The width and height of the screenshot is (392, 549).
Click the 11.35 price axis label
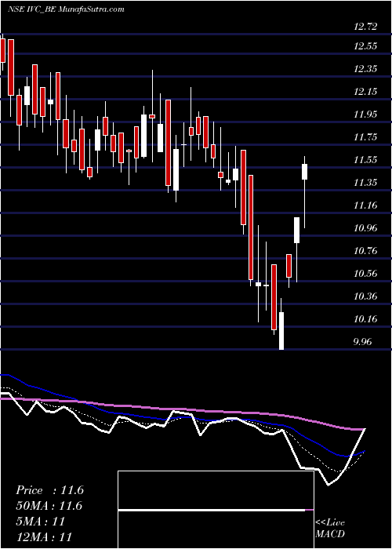click(366, 183)
